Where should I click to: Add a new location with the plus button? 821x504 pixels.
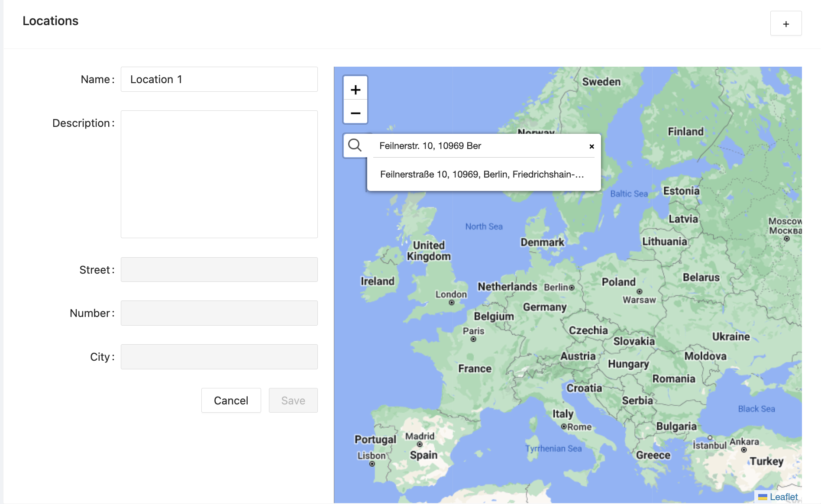786,23
